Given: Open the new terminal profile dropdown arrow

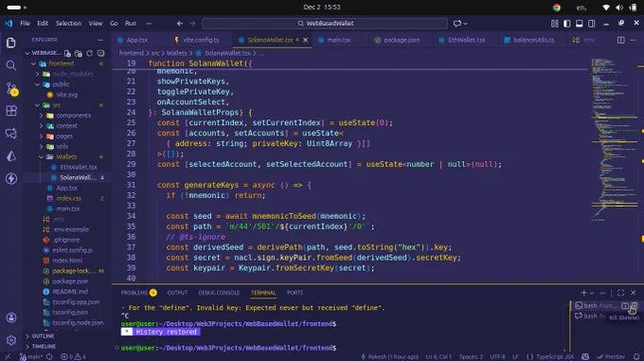Looking at the screenshot, I should [591, 293].
